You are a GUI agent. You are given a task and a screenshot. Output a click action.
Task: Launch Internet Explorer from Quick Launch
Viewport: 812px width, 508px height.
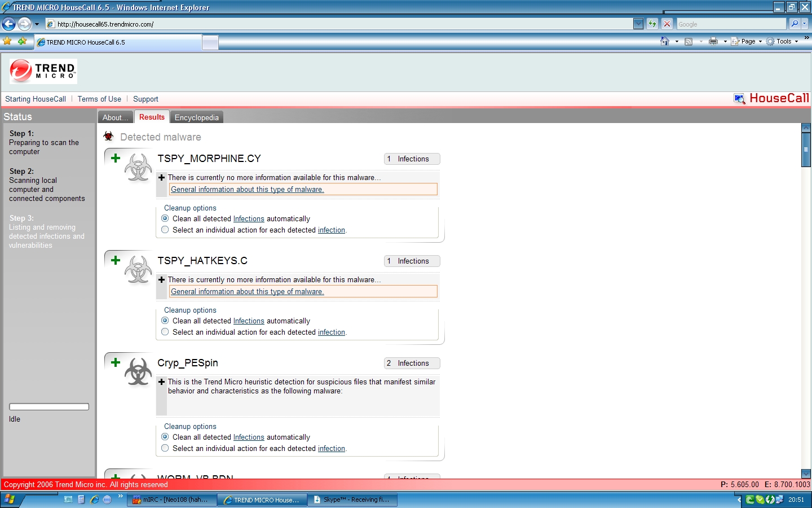pyautogui.click(x=94, y=500)
